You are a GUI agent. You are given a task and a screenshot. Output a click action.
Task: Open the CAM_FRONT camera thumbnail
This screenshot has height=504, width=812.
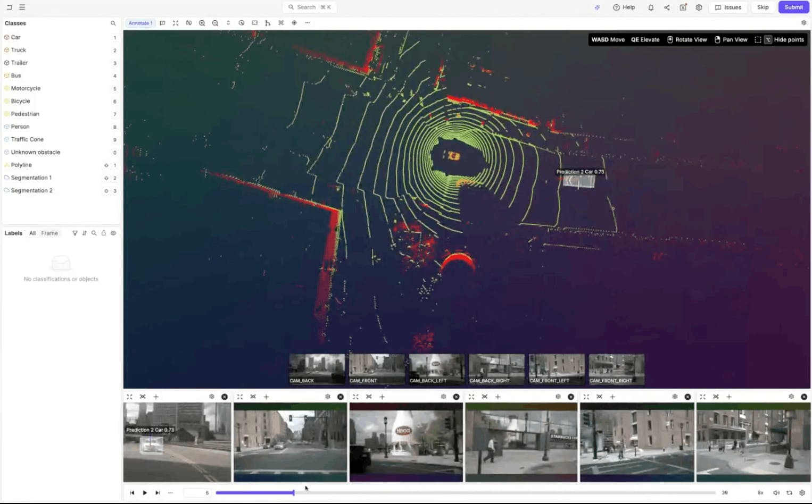tap(376, 368)
